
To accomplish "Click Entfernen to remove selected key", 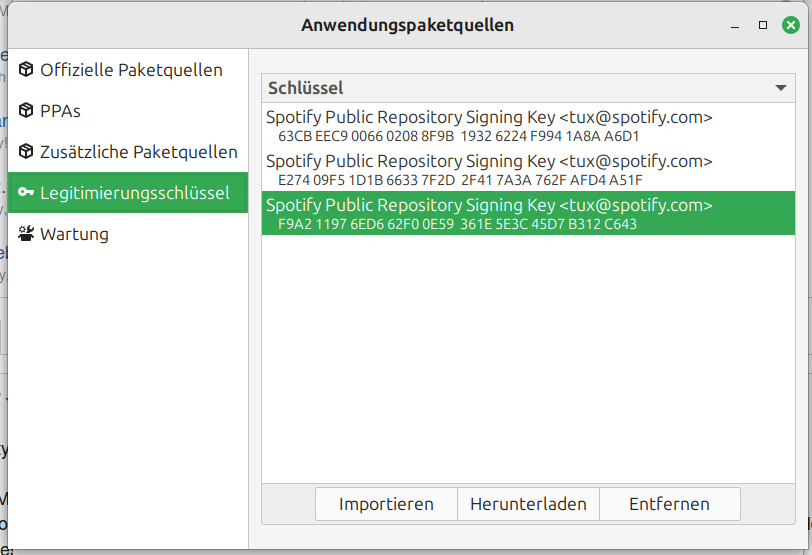I will click(670, 504).
